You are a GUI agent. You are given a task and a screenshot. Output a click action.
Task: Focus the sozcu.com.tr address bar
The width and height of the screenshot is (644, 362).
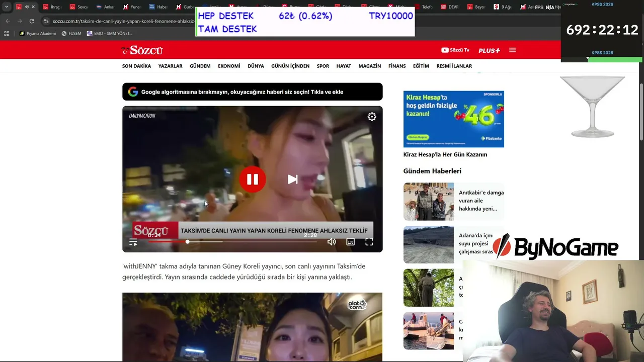tap(123, 21)
